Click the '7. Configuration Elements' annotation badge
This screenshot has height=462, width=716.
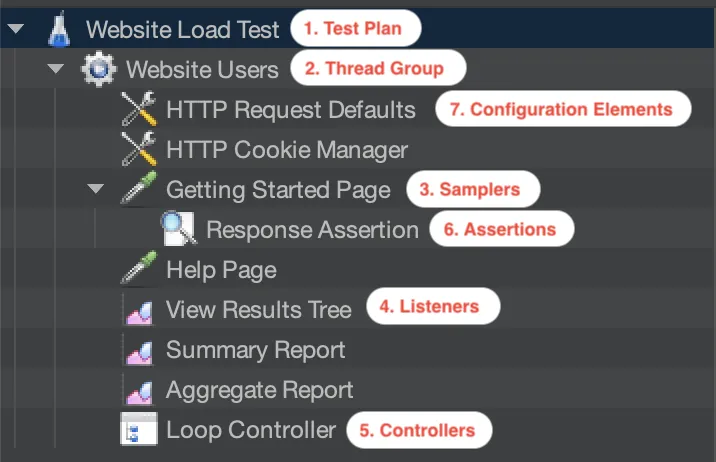pyautogui.click(x=563, y=109)
